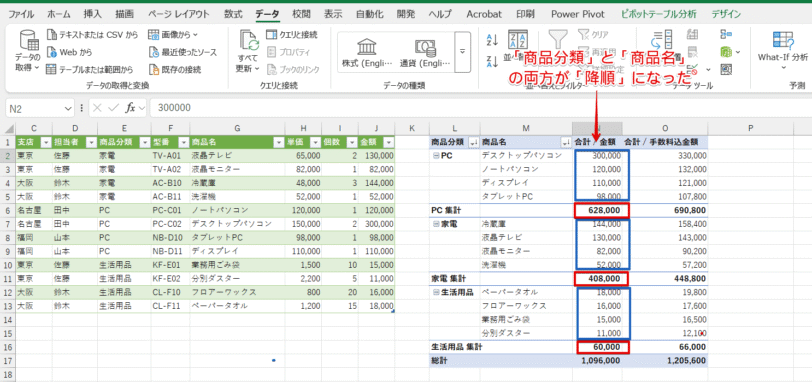Select column header P
Screen dimensions: 812x382
tap(749, 128)
